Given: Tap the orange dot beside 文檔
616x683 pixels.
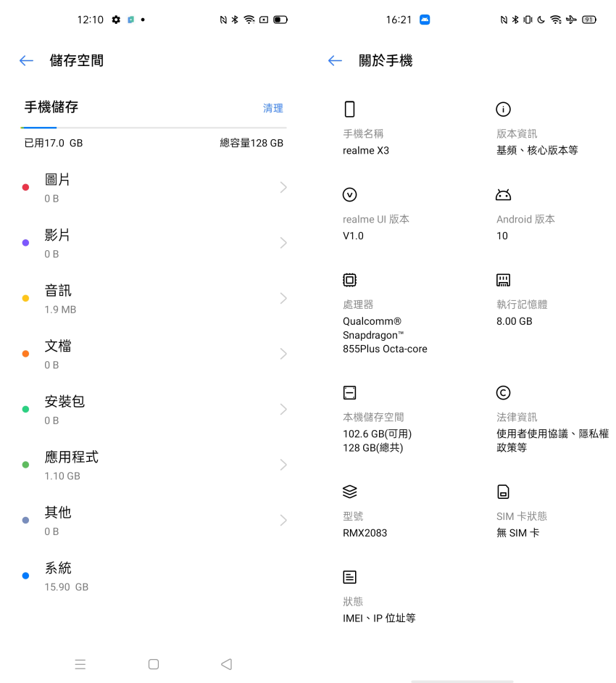Looking at the screenshot, I should pos(25,354).
